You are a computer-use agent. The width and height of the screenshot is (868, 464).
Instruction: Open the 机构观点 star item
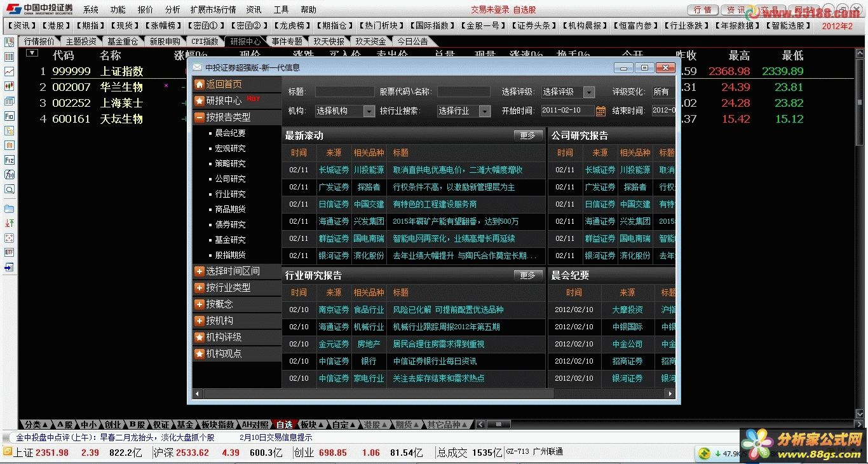pyautogui.click(x=236, y=353)
